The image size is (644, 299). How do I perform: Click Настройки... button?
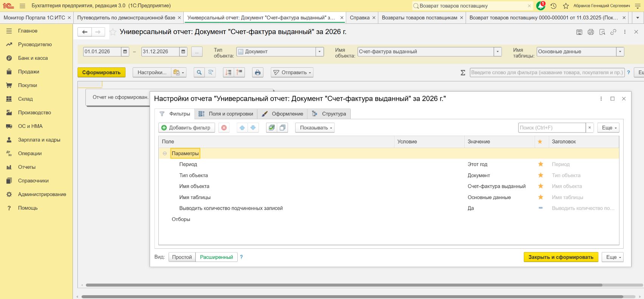click(152, 72)
